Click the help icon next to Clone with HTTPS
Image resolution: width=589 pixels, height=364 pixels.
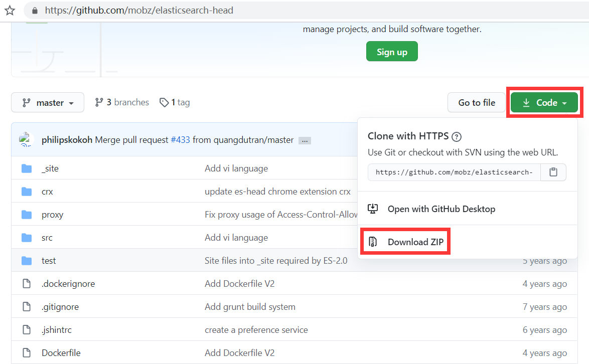(457, 136)
